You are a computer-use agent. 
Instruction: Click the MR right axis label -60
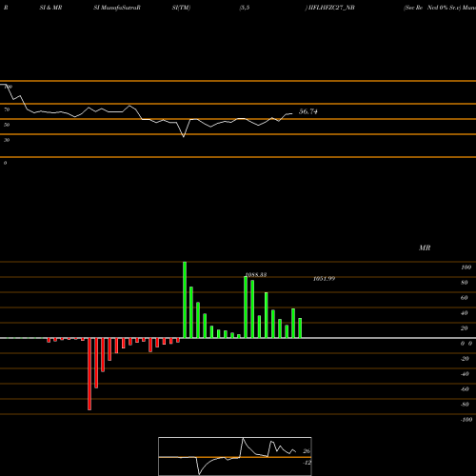(x=465, y=389)
